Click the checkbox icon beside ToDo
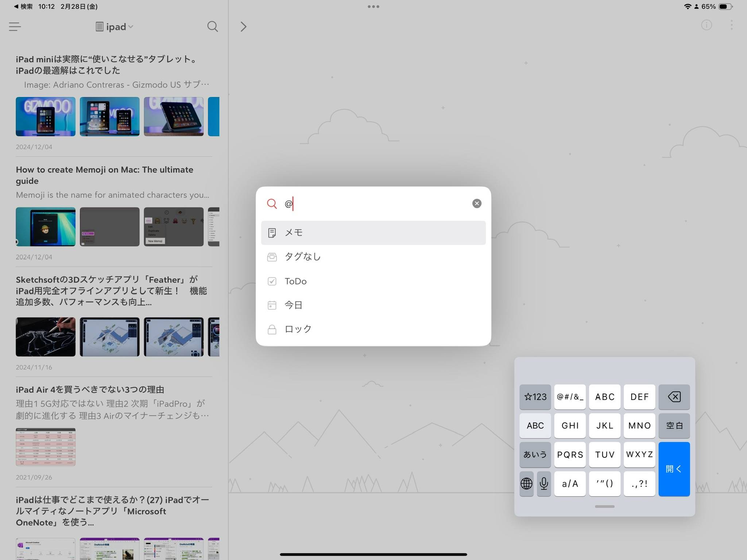This screenshot has height=560, width=747. point(272,281)
